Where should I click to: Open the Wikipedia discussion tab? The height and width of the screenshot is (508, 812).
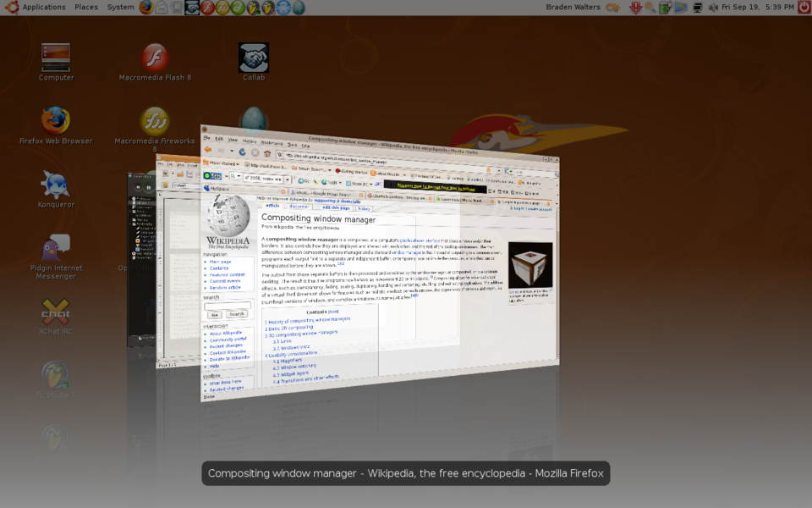coord(299,207)
